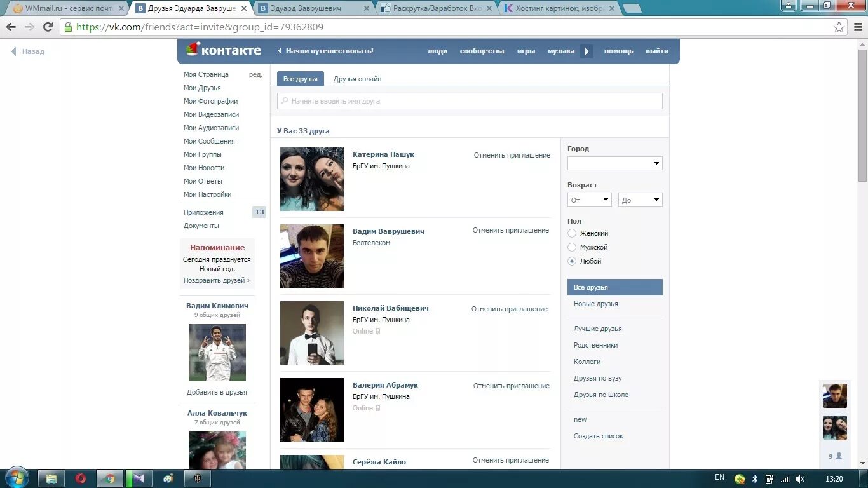This screenshot has height=488, width=868.
Task: Open Visual Studio from taskbar
Action: pyautogui.click(x=139, y=478)
